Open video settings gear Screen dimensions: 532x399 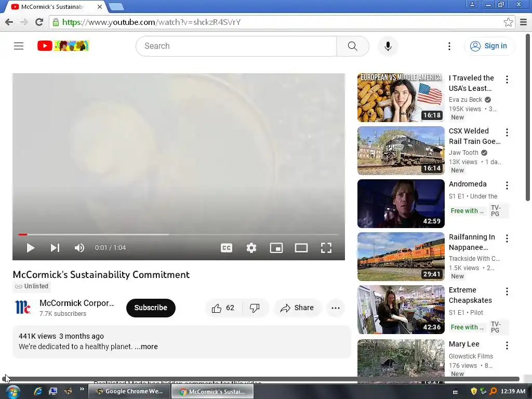pos(251,248)
